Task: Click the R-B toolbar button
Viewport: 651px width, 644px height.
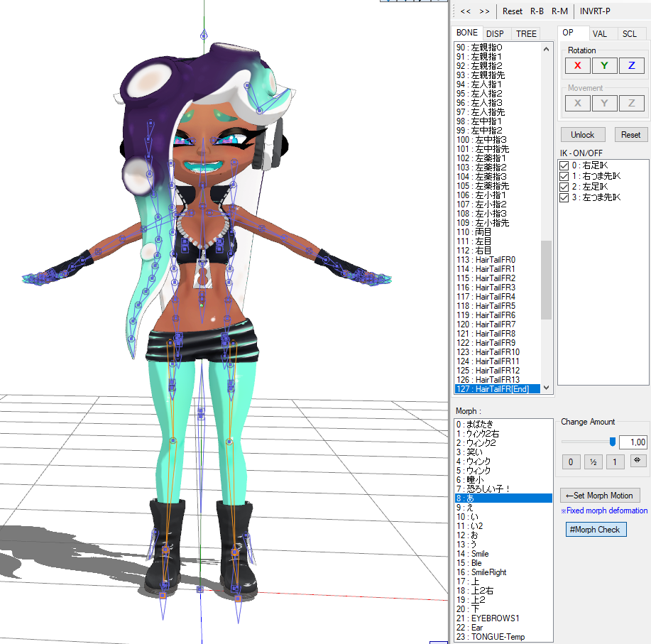Action: (x=537, y=11)
